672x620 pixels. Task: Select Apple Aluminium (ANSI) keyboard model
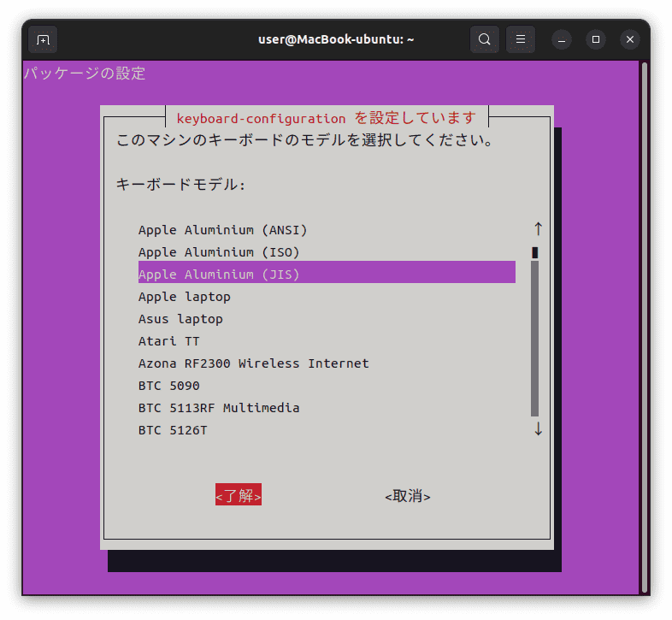tap(327, 230)
